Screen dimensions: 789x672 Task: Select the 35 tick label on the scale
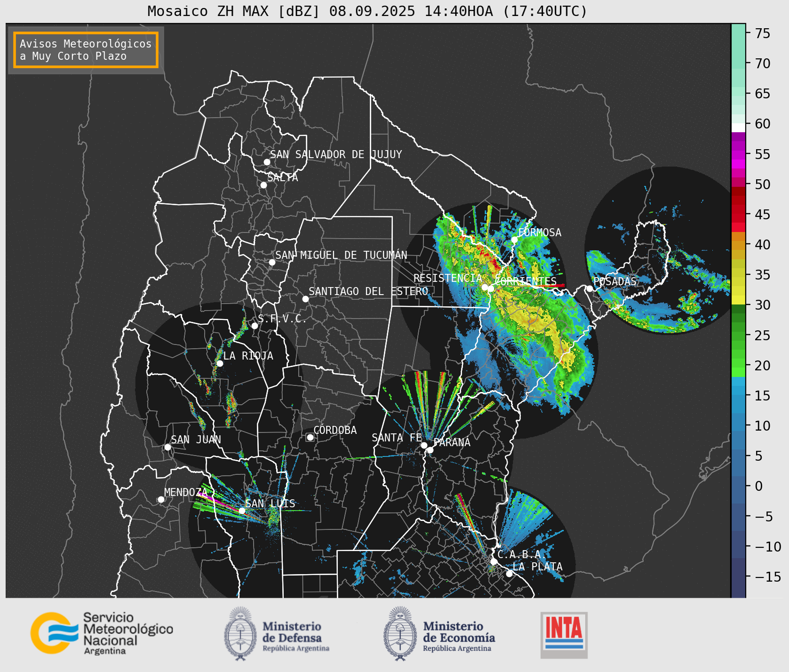[x=763, y=275]
